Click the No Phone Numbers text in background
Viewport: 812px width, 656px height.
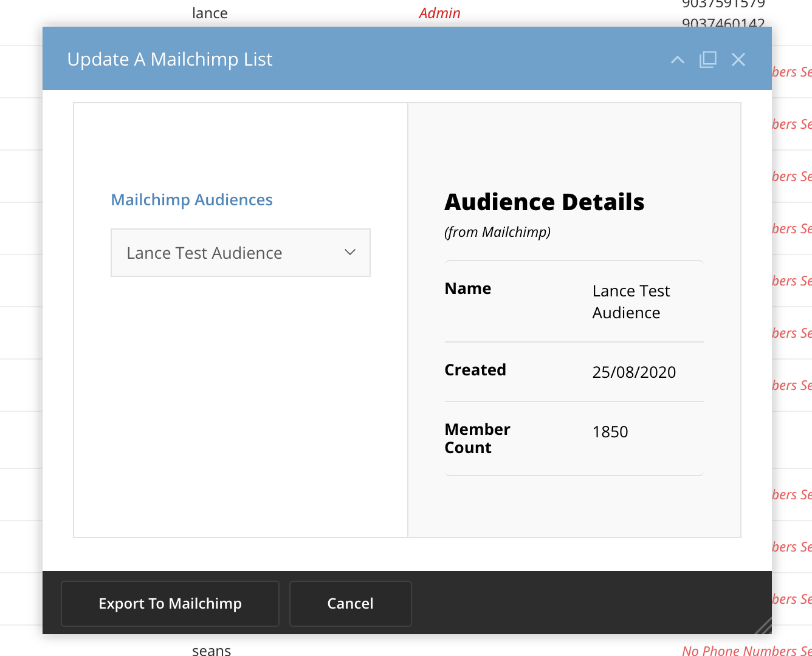click(x=746, y=651)
